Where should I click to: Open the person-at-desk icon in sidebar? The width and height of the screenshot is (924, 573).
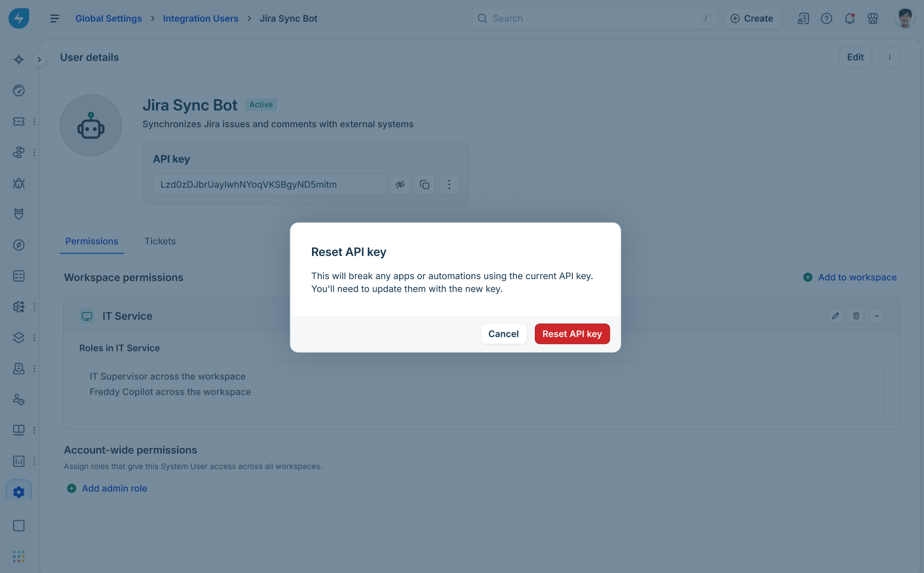click(x=19, y=369)
